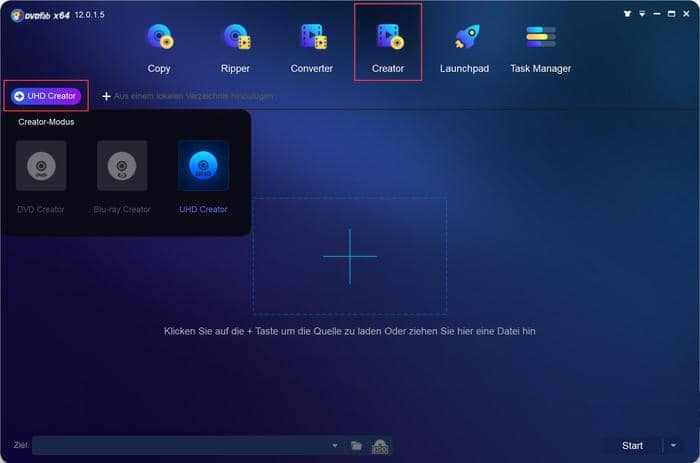Open the Ziel destination dropdown
700x463 pixels.
(335, 446)
